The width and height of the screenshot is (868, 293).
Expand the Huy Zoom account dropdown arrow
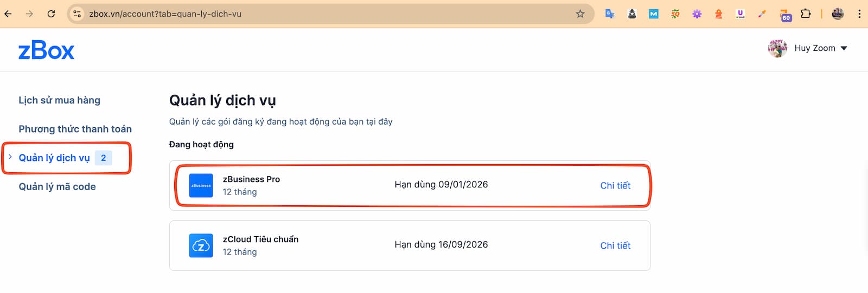(x=844, y=48)
